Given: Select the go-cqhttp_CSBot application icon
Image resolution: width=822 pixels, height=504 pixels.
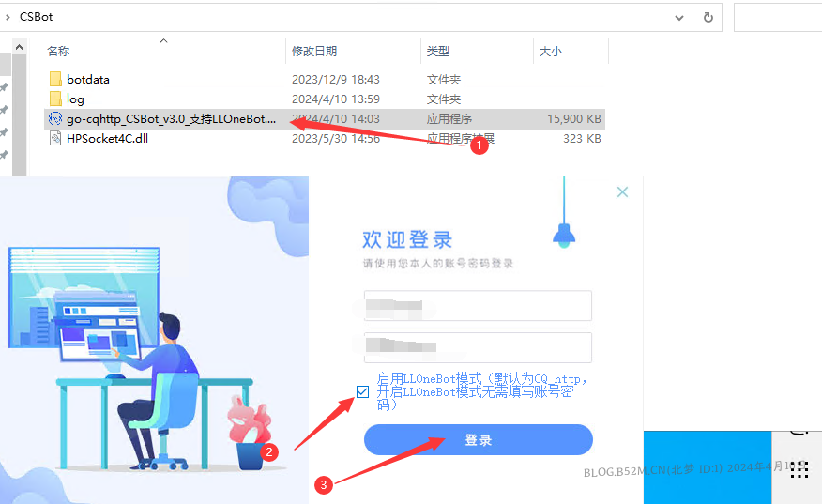Looking at the screenshot, I should pos(55,119).
